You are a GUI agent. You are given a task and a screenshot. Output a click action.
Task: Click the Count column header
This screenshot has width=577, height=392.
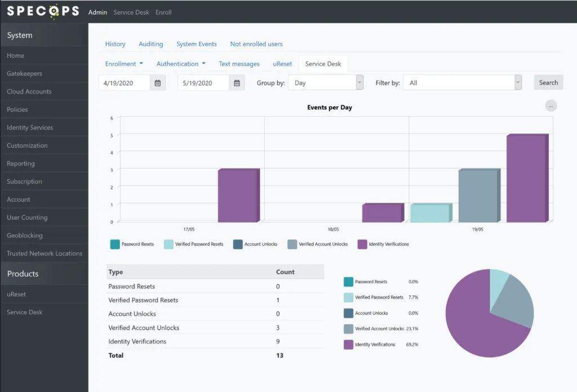click(x=285, y=272)
